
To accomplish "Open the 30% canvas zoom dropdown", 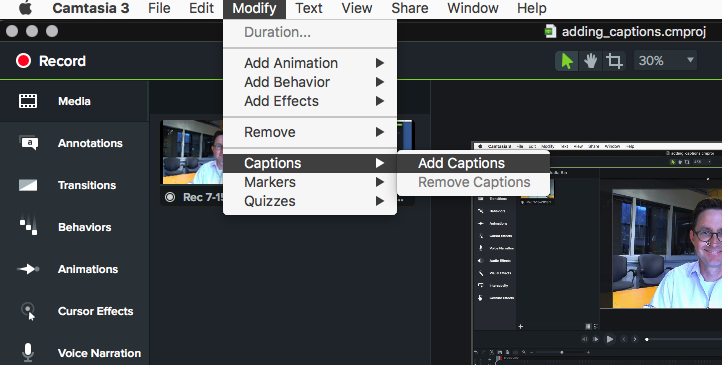I will tap(665, 60).
